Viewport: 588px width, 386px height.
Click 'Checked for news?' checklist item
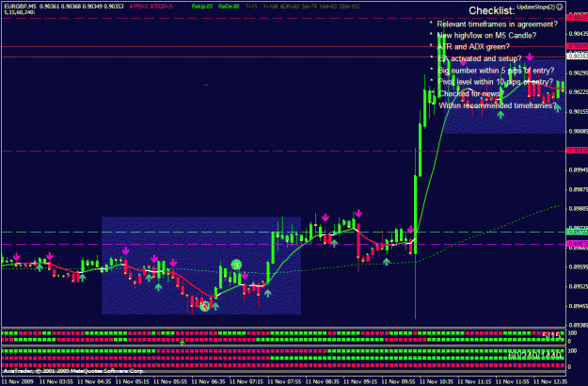coord(471,94)
